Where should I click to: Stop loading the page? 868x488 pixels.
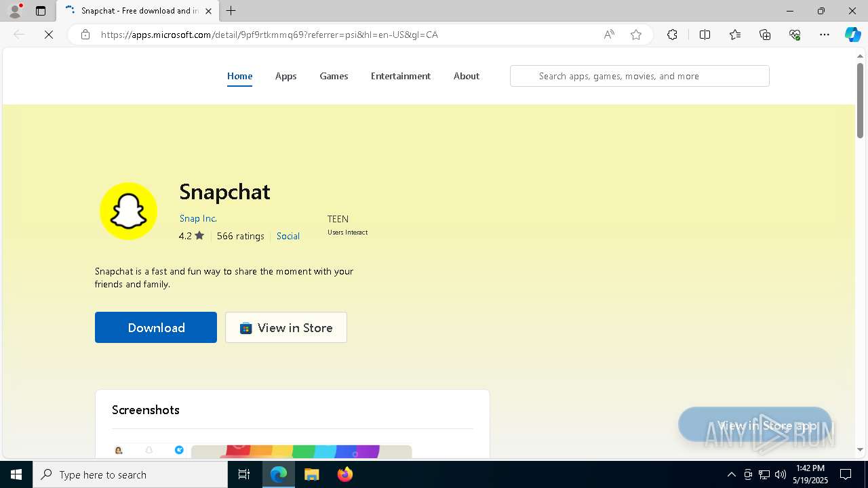[x=49, y=35]
